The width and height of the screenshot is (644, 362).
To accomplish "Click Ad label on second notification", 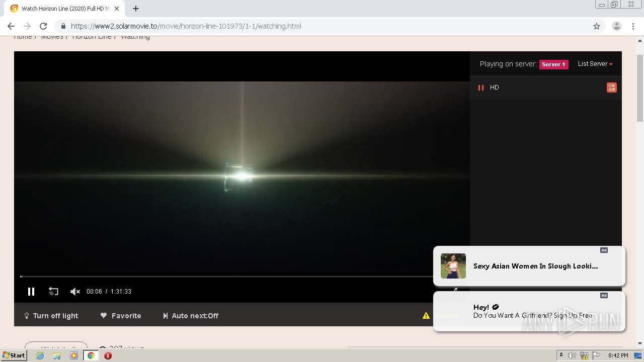I will pyautogui.click(x=604, y=296).
